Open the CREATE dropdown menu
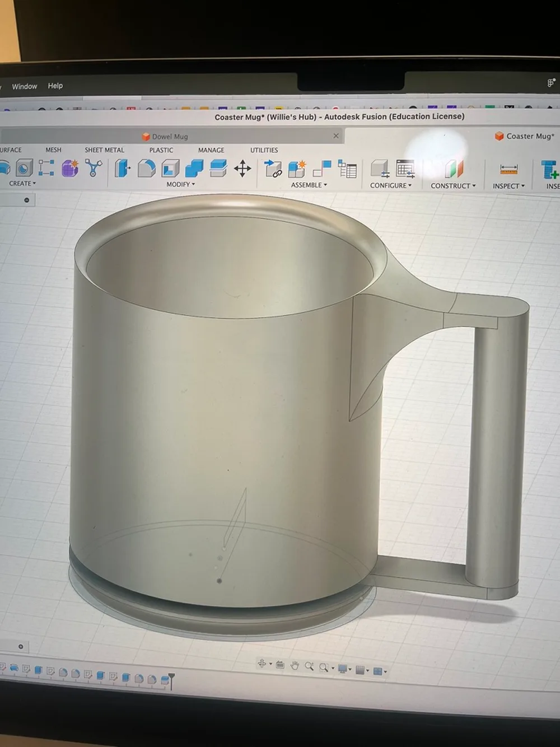 point(22,183)
